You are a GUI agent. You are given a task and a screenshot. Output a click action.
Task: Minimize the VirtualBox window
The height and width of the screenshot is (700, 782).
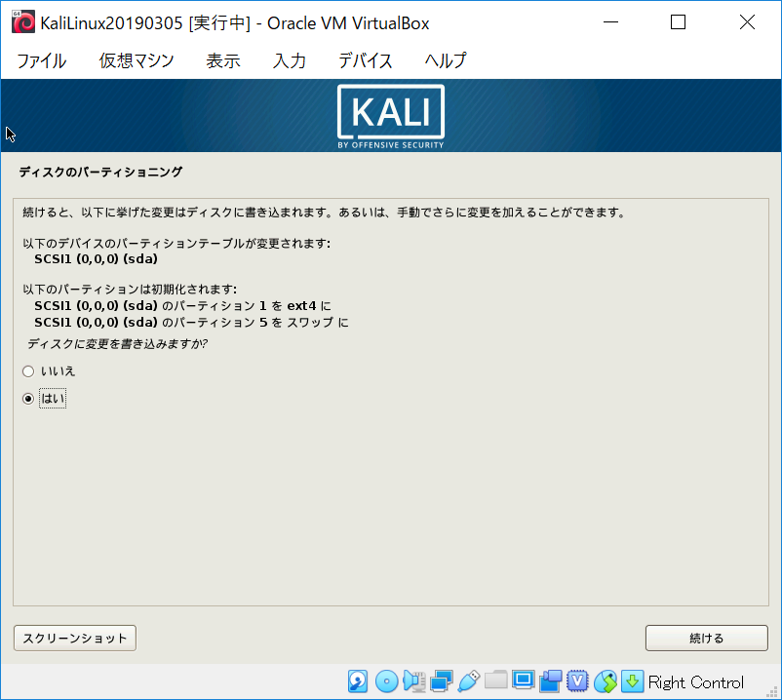click(610, 22)
